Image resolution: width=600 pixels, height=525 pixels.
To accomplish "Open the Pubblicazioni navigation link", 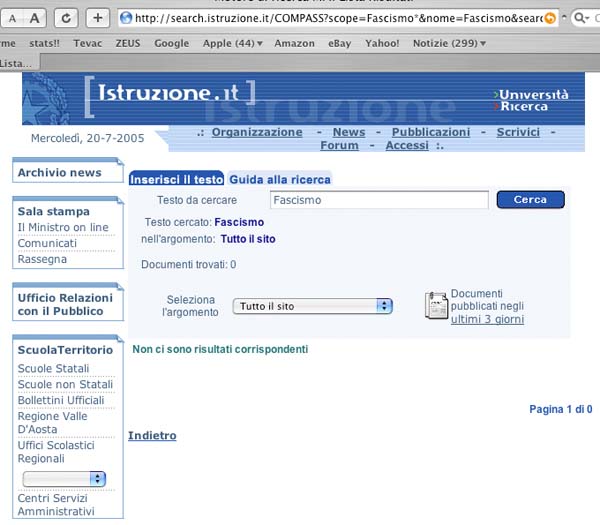I will click(431, 132).
